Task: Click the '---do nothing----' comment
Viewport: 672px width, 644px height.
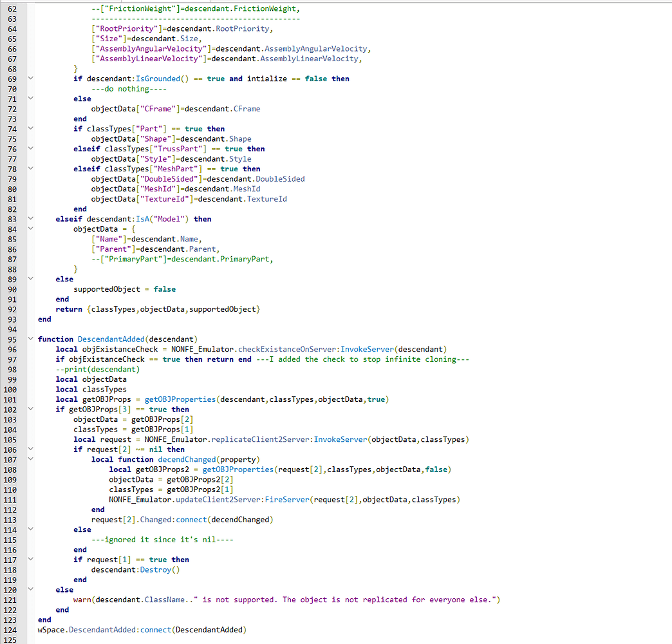Action: 129,89
